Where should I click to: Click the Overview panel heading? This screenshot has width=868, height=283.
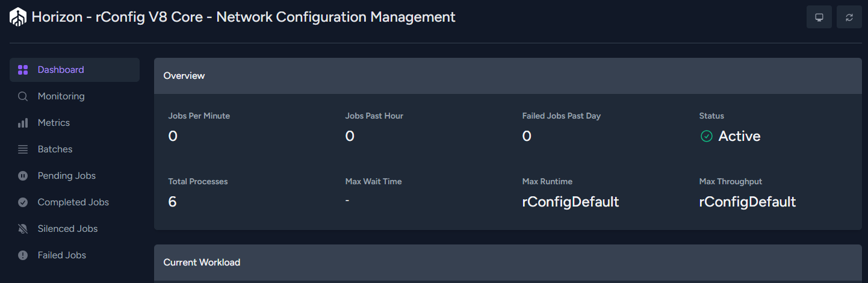(x=184, y=76)
